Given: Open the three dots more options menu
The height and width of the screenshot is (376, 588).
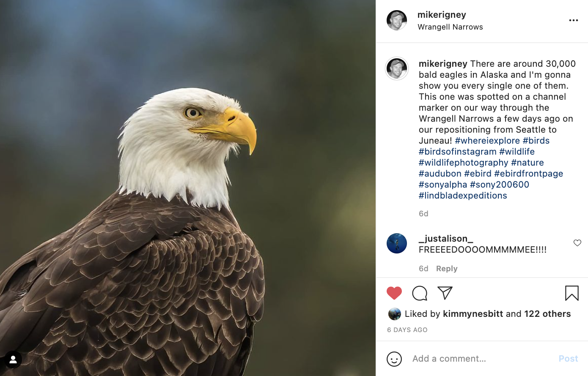Looking at the screenshot, I should tap(574, 20).
